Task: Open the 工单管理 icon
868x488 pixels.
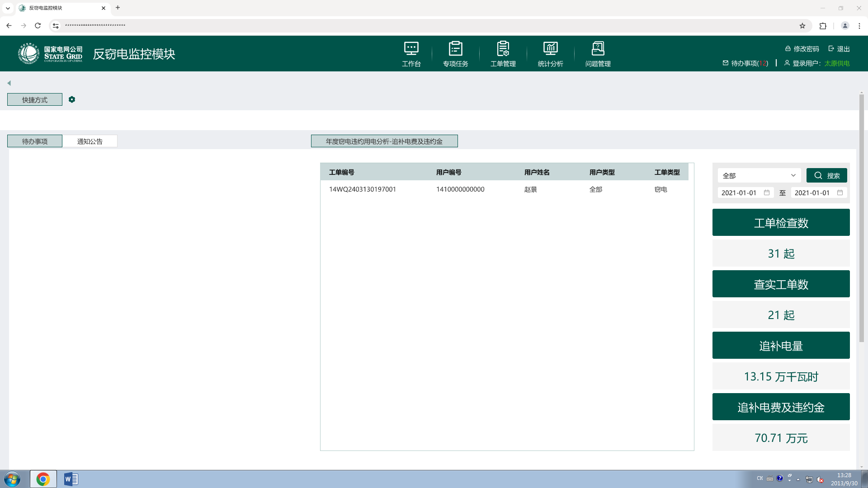Action: pyautogui.click(x=503, y=49)
